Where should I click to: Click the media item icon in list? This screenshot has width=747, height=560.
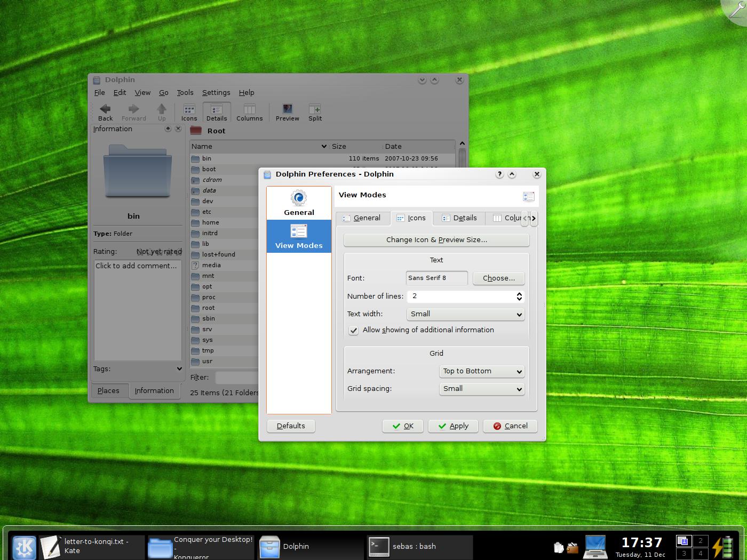(195, 265)
